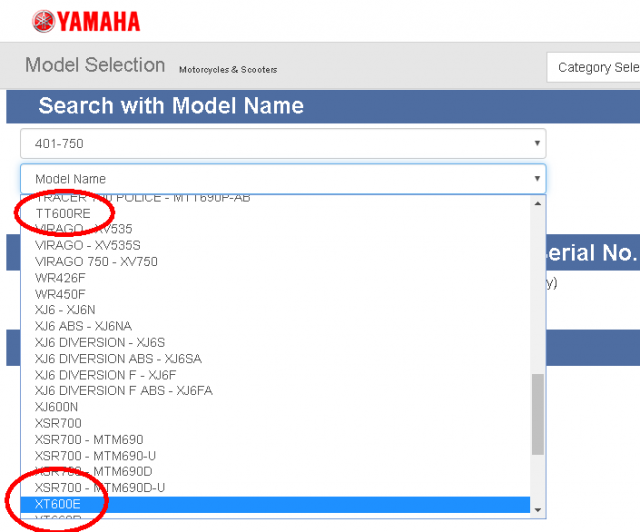Choose VIRAGO - XV535S option
The image size is (640, 532).
(276, 245)
